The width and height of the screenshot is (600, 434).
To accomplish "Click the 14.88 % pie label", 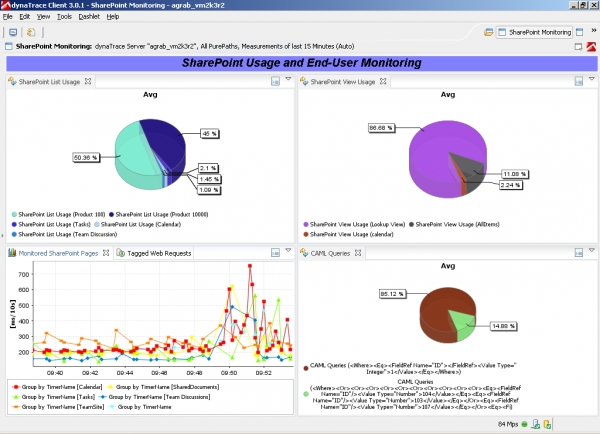I will (504, 326).
